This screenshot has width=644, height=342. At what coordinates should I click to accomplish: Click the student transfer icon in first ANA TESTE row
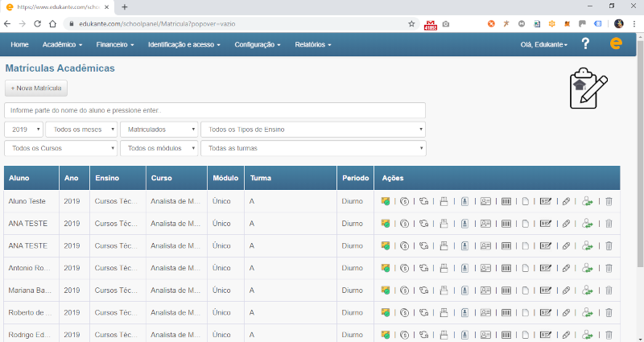[588, 224]
